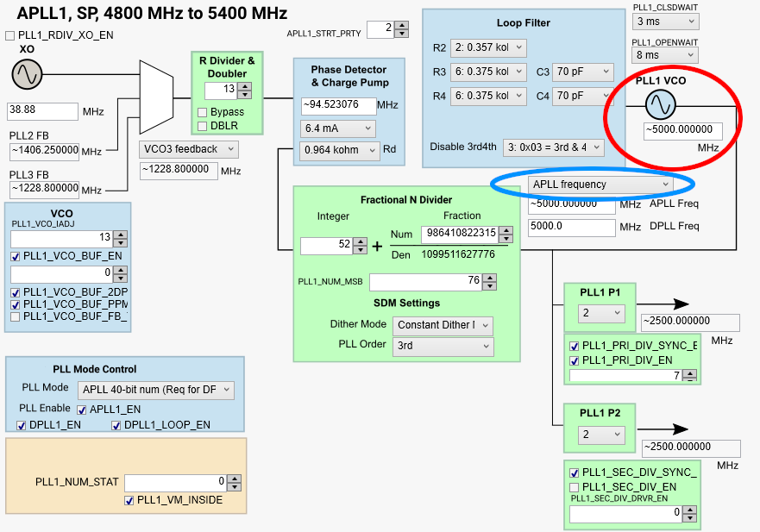The height and width of the screenshot is (532, 760).
Task: Open the R2 loop filter dropdown
Action: click(x=490, y=48)
